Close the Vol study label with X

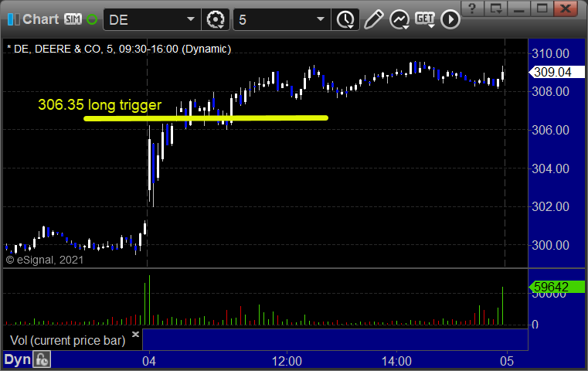(135, 334)
